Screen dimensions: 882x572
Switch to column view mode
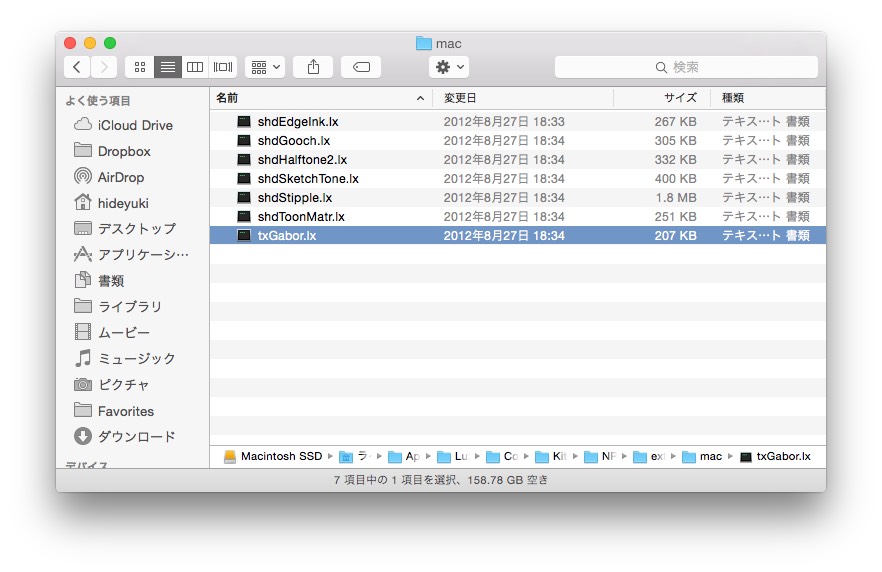(x=195, y=67)
